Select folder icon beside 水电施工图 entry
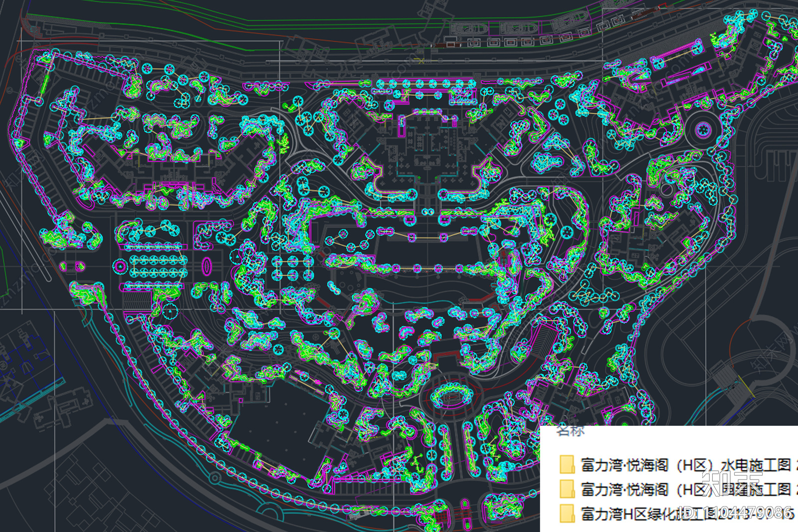798x532 pixels. tap(567, 465)
